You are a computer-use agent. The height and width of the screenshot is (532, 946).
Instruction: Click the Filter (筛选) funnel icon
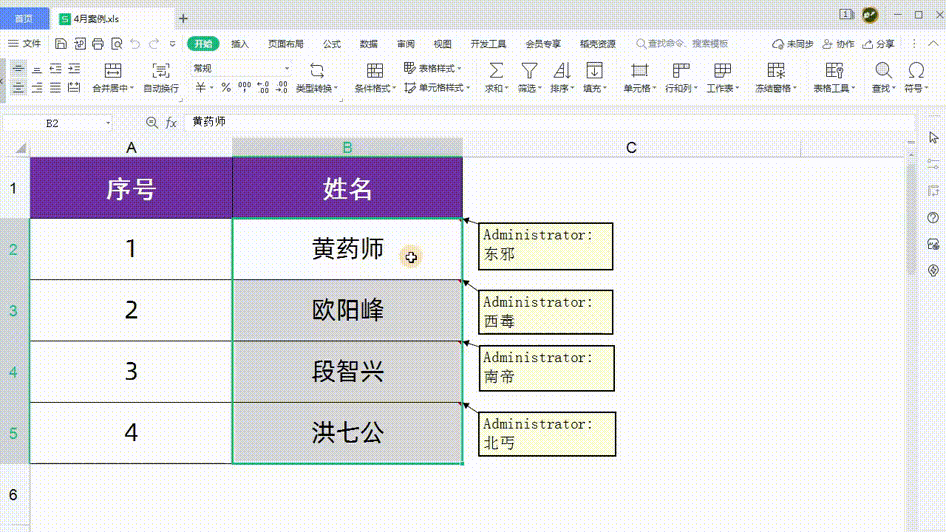click(x=529, y=70)
